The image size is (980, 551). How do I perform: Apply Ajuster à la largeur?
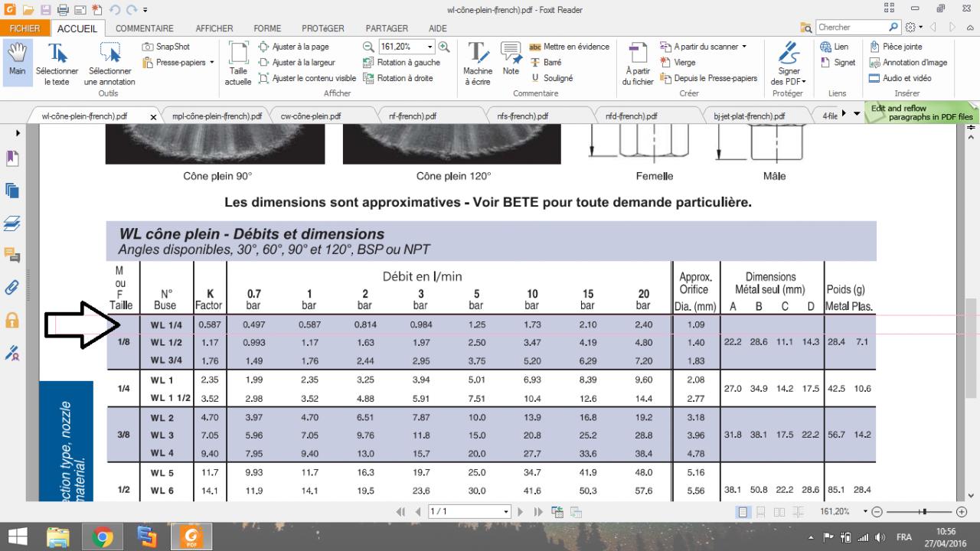(x=298, y=63)
